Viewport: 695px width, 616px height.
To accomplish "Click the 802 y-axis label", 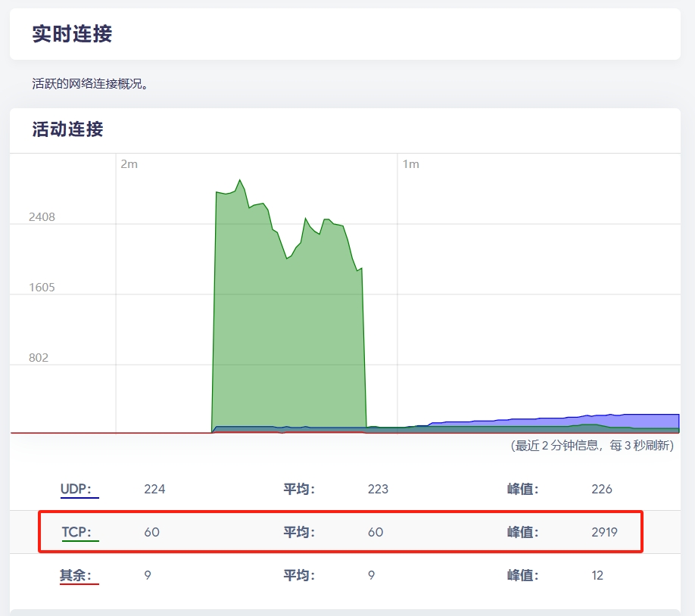I will [x=38, y=358].
